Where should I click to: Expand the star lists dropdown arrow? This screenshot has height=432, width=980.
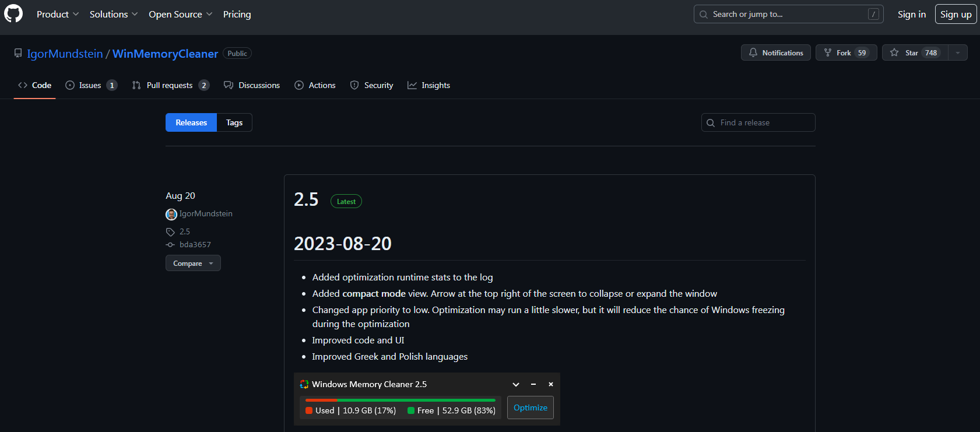[x=958, y=52]
